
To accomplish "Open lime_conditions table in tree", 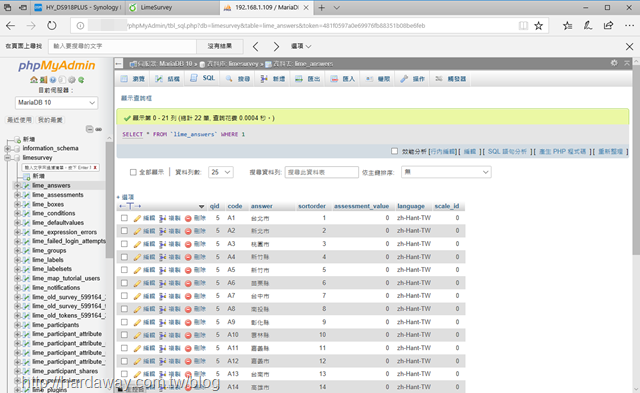I will pos(54,213).
